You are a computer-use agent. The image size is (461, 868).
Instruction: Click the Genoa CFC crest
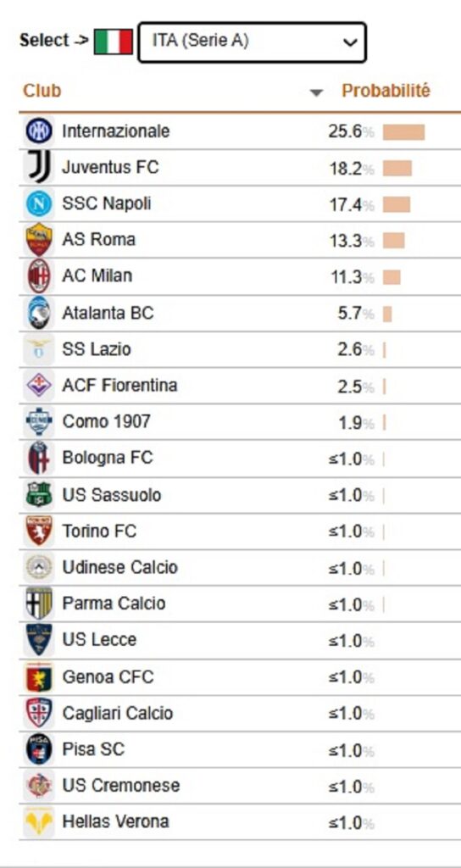coord(39,677)
